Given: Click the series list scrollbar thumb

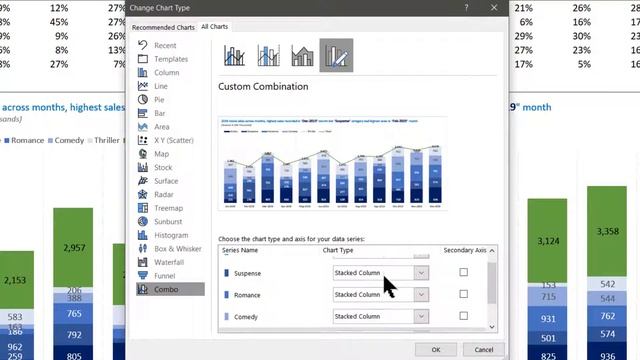Looking at the screenshot, I should (x=492, y=283).
